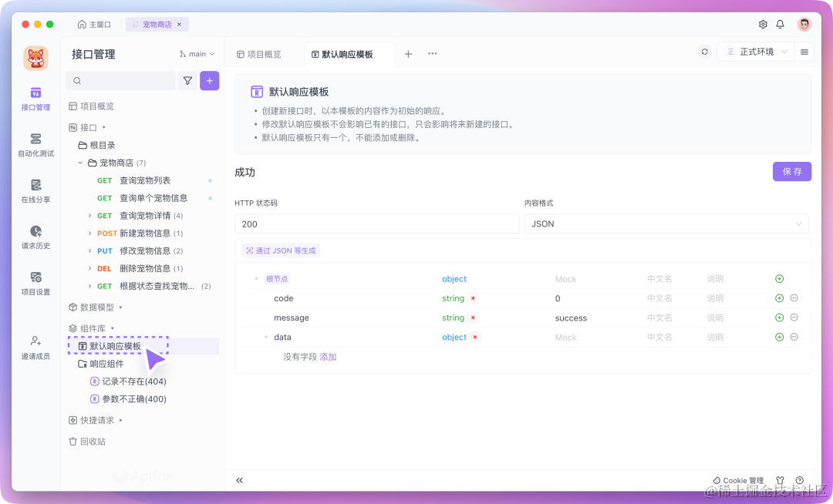Click the 保存 button
Screen dimensions: 833x504
pyautogui.click(x=791, y=171)
